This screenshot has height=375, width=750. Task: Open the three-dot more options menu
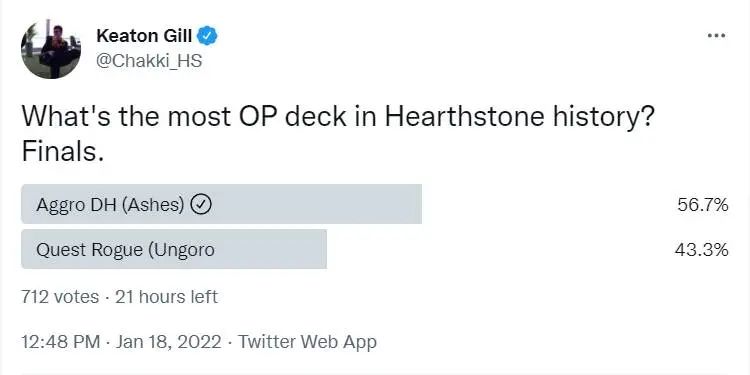pos(716,36)
